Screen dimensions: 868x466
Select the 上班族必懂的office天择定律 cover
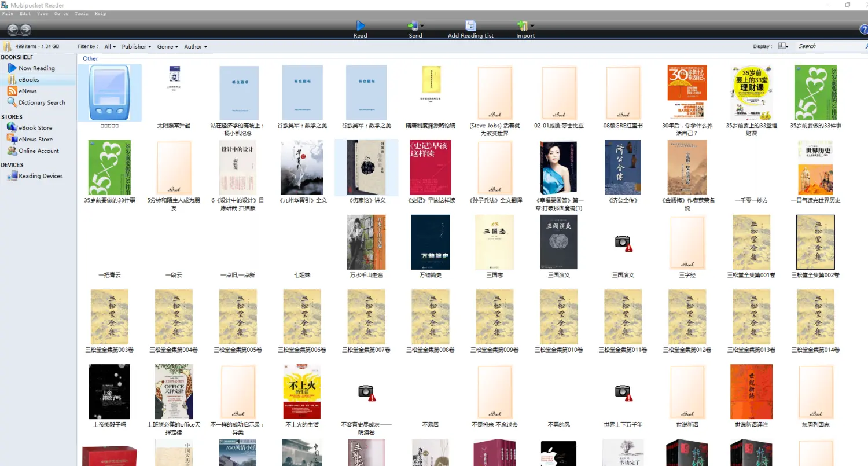tap(174, 391)
